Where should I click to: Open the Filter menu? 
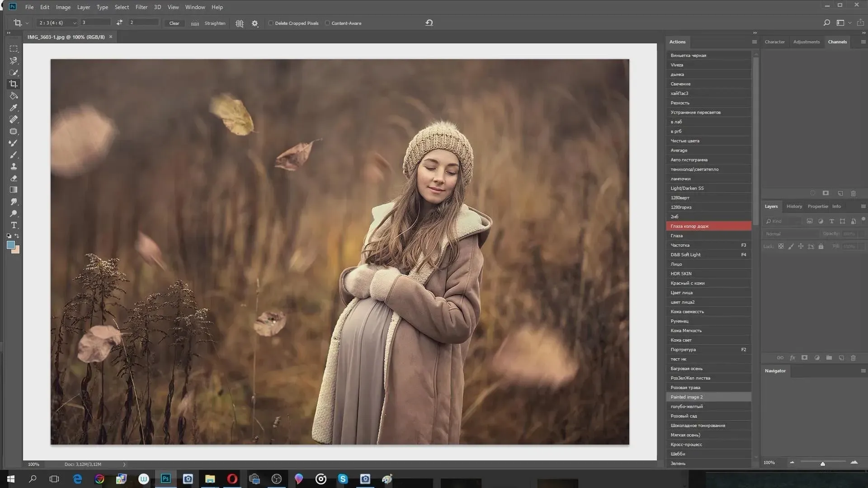141,7
